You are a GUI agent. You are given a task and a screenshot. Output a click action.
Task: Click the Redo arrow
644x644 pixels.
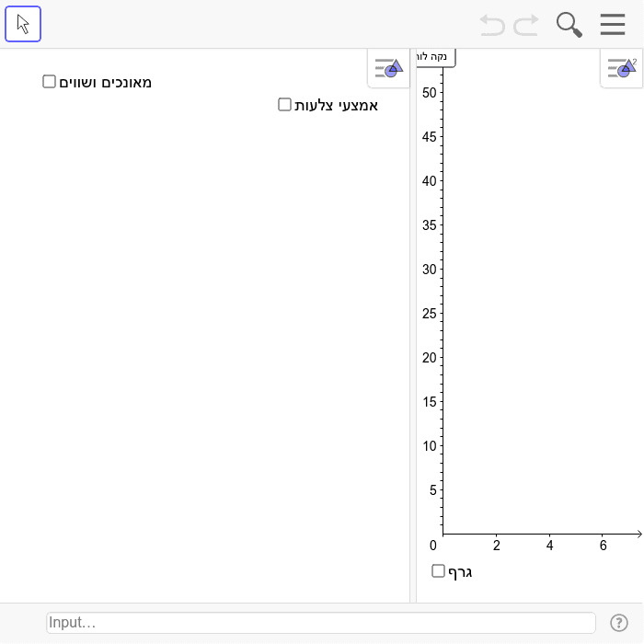[526, 25]
